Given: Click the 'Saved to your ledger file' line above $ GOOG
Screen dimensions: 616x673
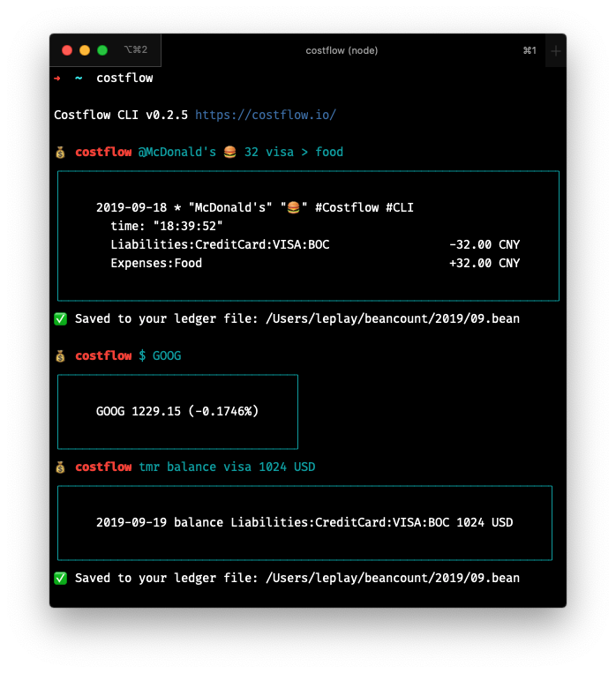Looking at the screenshot, I should 297,319.
